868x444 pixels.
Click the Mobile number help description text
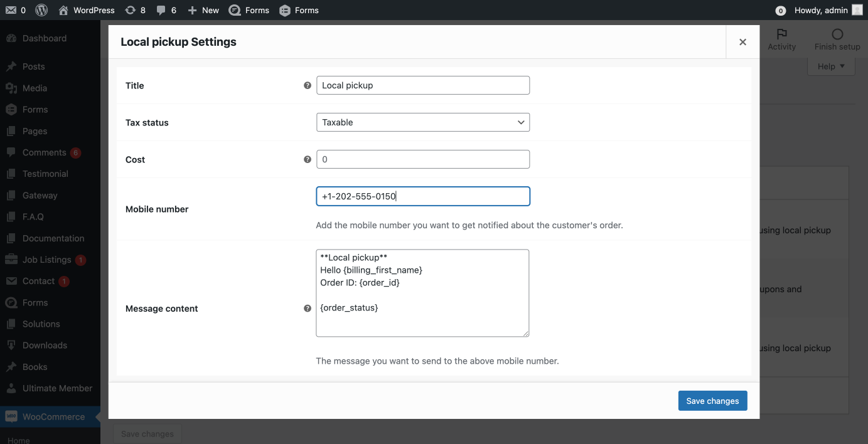click(x=469, y=225)
